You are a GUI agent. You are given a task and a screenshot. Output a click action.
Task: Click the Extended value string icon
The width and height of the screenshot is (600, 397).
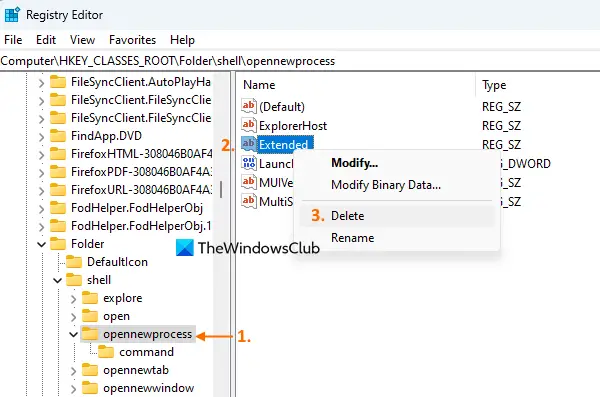click(249, 144)
